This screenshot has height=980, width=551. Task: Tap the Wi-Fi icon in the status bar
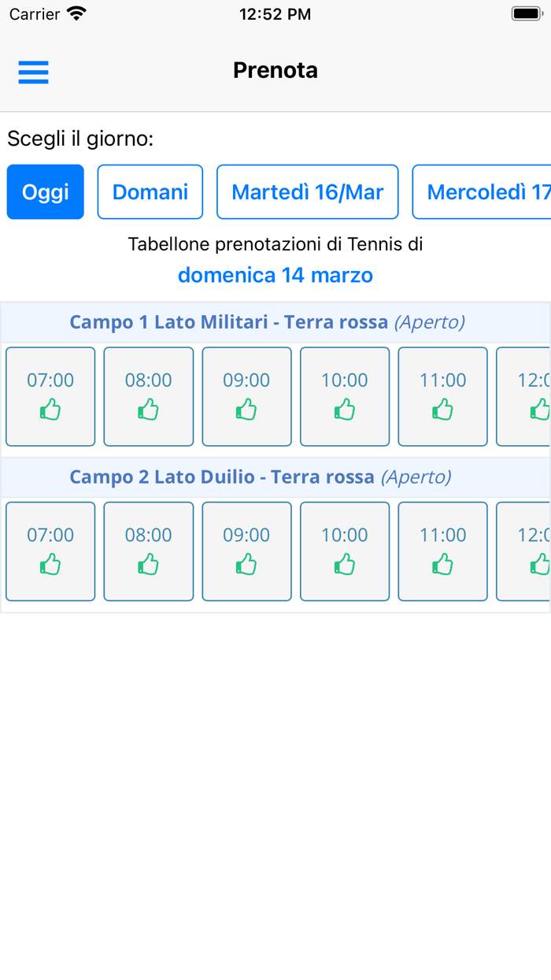(75, 13)
